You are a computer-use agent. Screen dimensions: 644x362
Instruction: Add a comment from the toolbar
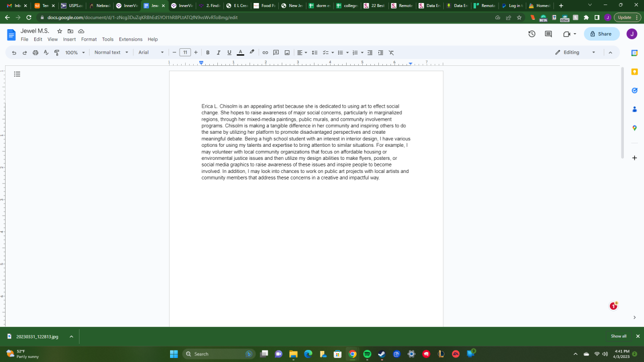[276, 52]
